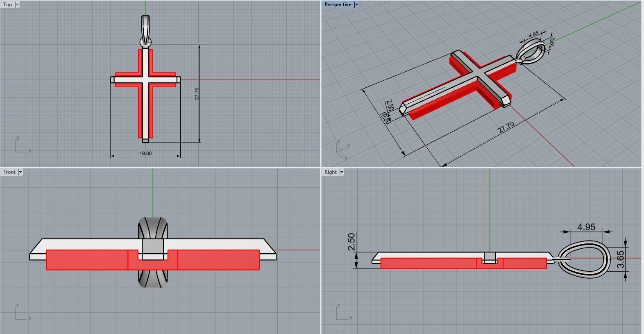Click the world axes icon in Front view
Screen dimensions: 644x334
pyautogui.click(x=23, y=312)
